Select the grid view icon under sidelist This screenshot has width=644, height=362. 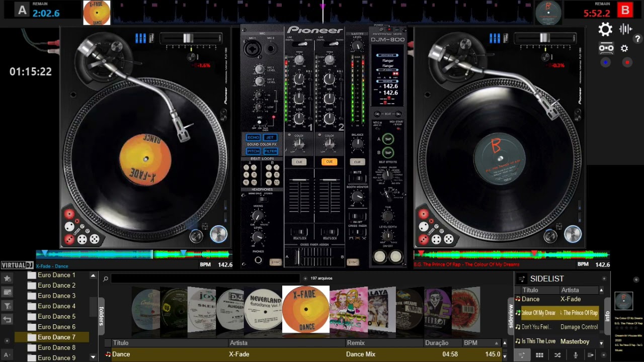pos(539,355)
